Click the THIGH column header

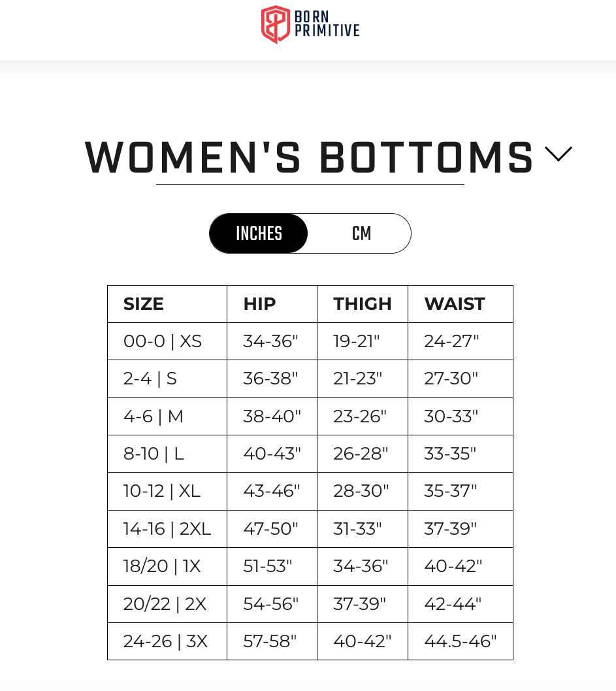pos(363,304)
